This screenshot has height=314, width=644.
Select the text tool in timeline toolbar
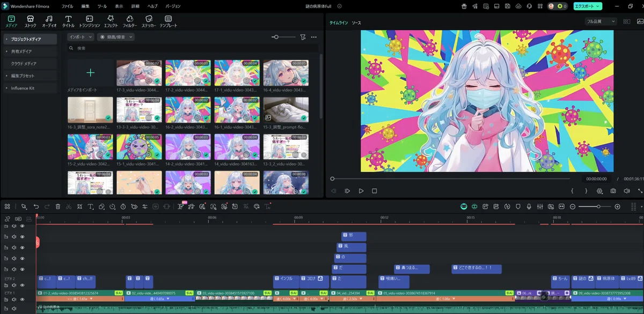pos(90,206)
